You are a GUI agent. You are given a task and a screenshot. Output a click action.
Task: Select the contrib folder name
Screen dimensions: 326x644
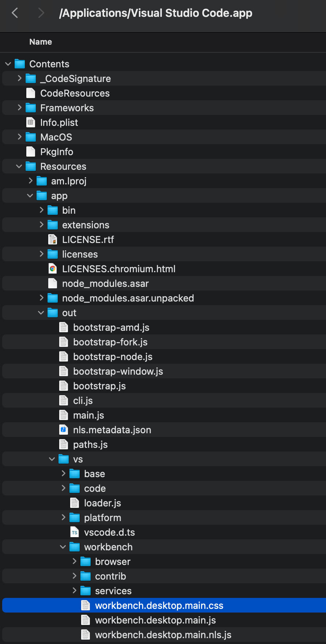(x=110, y=576)
